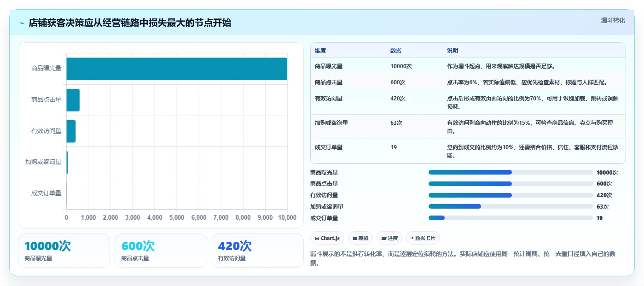Image resolution: width=644 pixels, height=286 pixels.
Task: Click the description starting 点击后形成有效页面访问
Action: click(x=533, y=102)
